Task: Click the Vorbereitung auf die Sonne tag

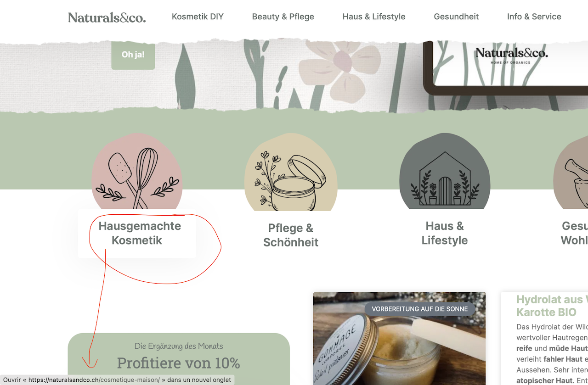Action: tap(420, 309)
